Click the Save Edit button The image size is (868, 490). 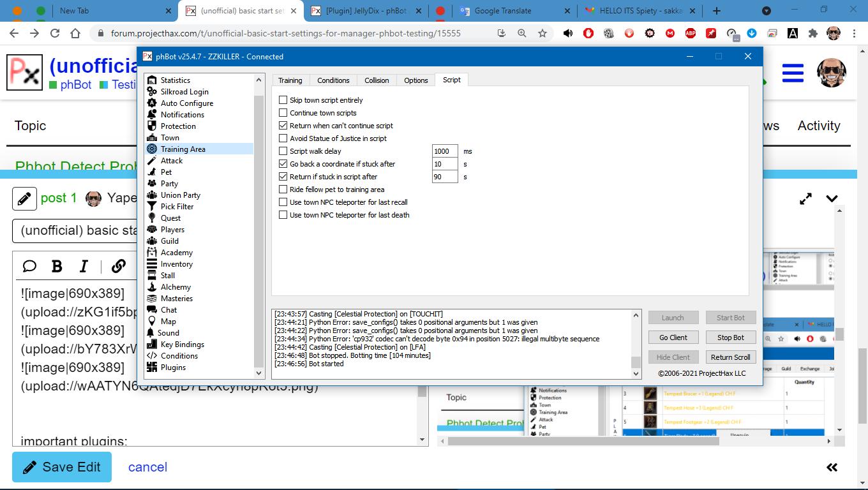click(62, 467)
